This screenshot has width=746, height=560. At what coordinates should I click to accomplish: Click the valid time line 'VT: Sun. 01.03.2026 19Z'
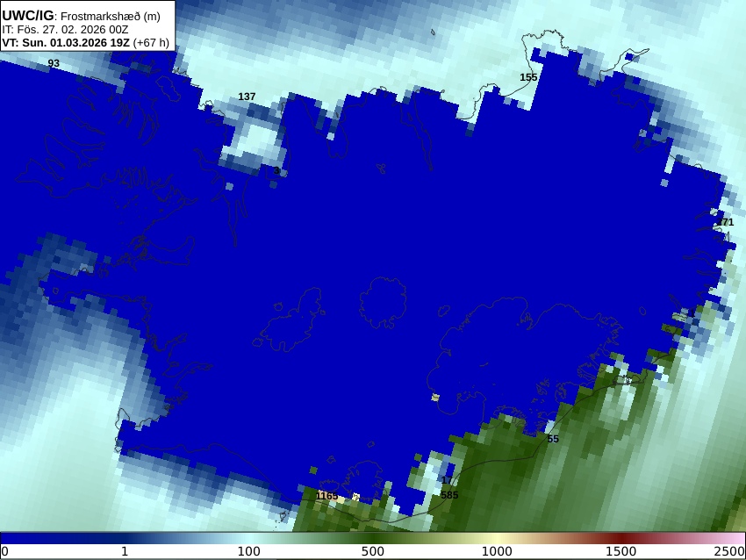(66, 42)
